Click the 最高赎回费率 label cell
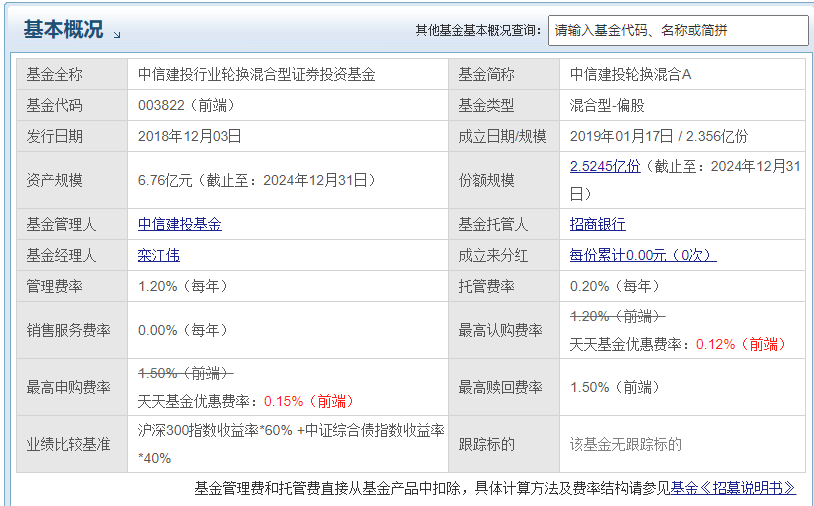Viewport: 814px width, 506px height. click(504, 387)
